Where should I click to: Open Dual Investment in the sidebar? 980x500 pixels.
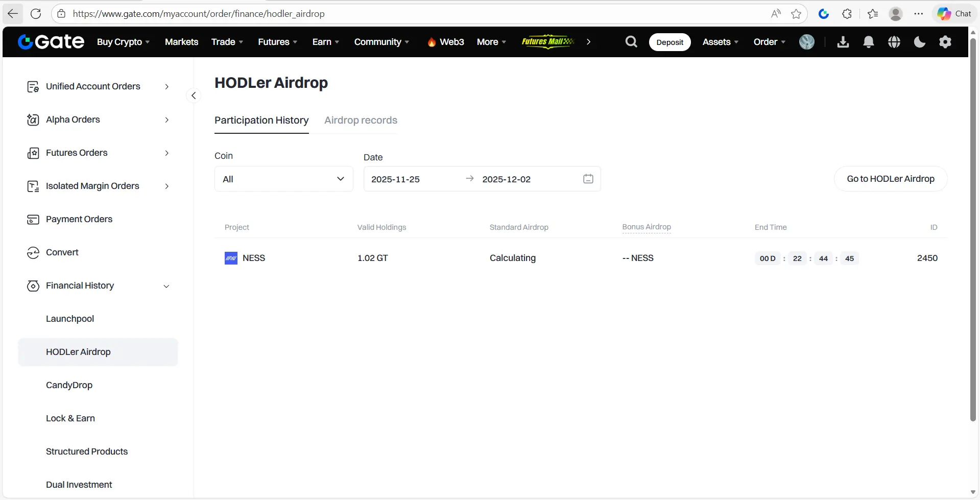coord(79,485)
